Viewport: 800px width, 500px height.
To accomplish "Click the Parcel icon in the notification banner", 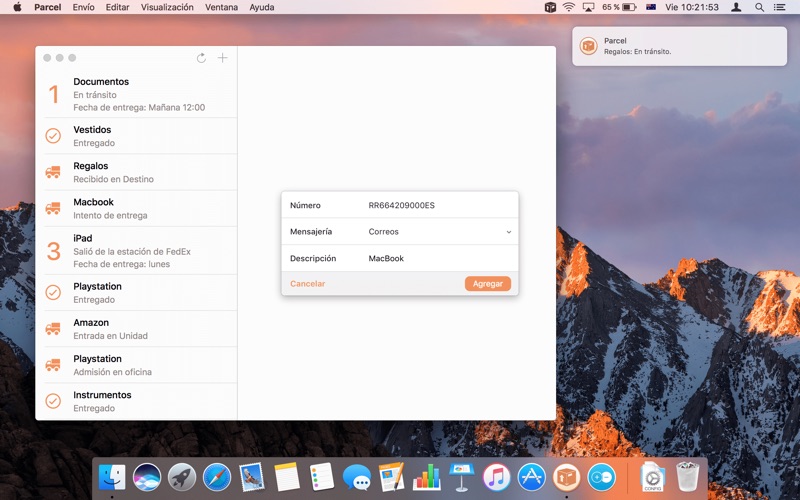I will (588, 46).
